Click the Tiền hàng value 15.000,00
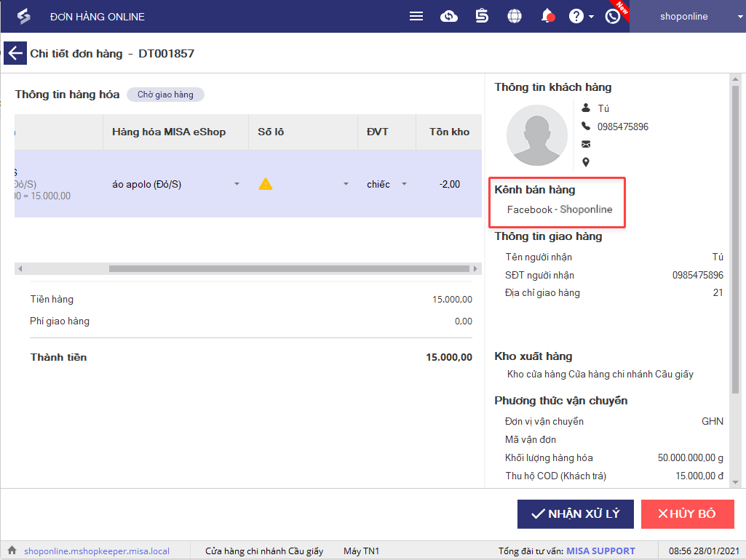The width and height of the screenshot is (746, 560). coord(452,300)
